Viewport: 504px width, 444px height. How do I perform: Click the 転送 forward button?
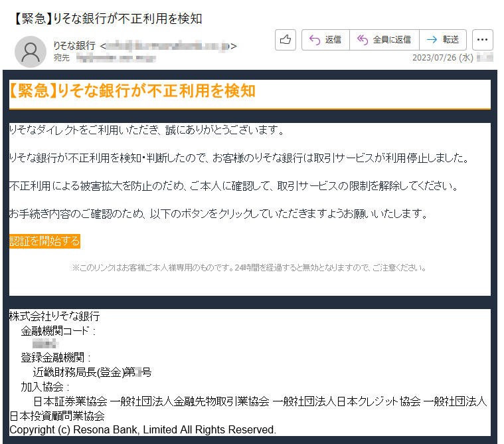[x=443, y=40]
